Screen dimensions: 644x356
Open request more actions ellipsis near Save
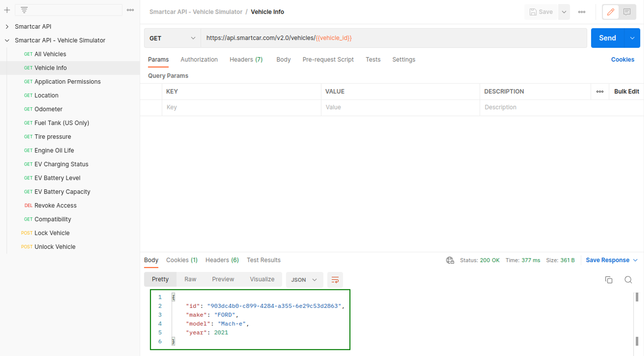582,12
